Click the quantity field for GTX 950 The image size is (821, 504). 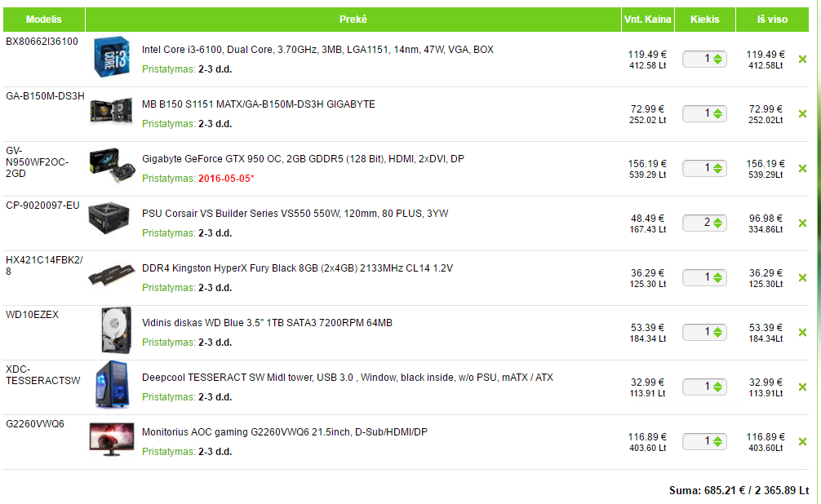tap(704, 168)
